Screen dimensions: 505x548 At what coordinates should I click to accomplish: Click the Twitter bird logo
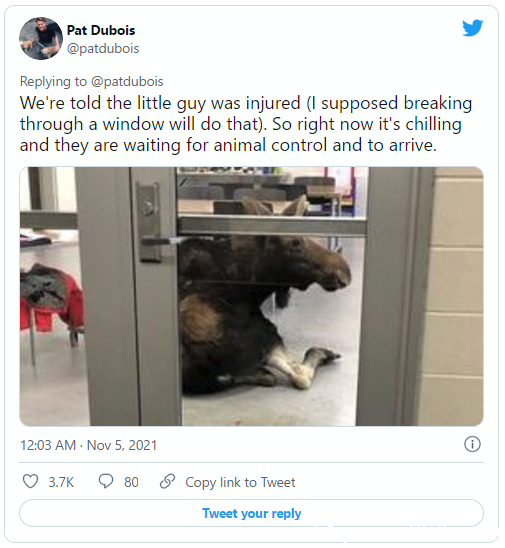tap(472, 28)
